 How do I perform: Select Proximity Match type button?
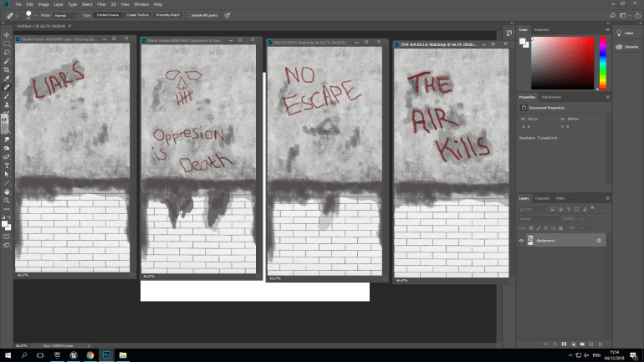tap(167, 15)
